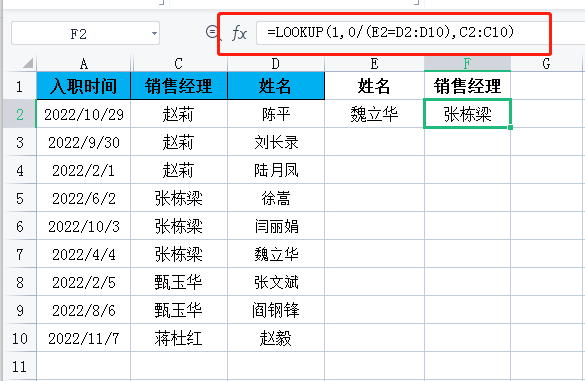This screenshot has height=381, width=585.
Task: Select column D header
Action: tap(276, 64)
